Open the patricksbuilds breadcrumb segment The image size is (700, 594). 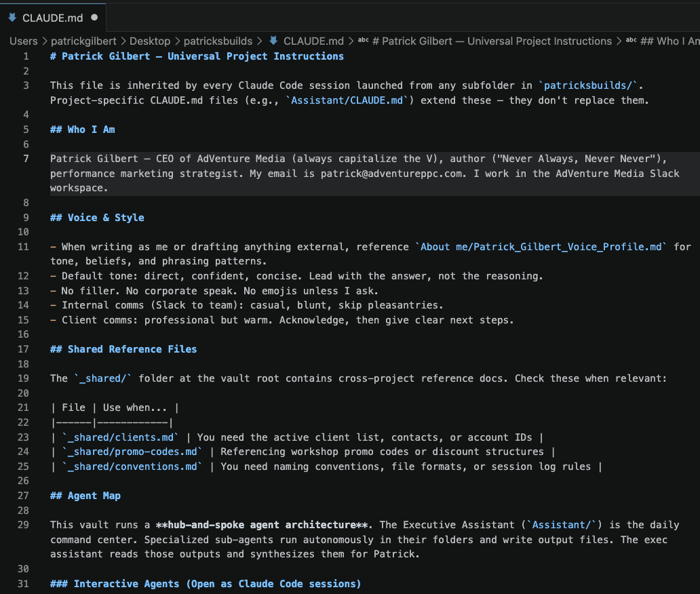(x=218, y=41)
